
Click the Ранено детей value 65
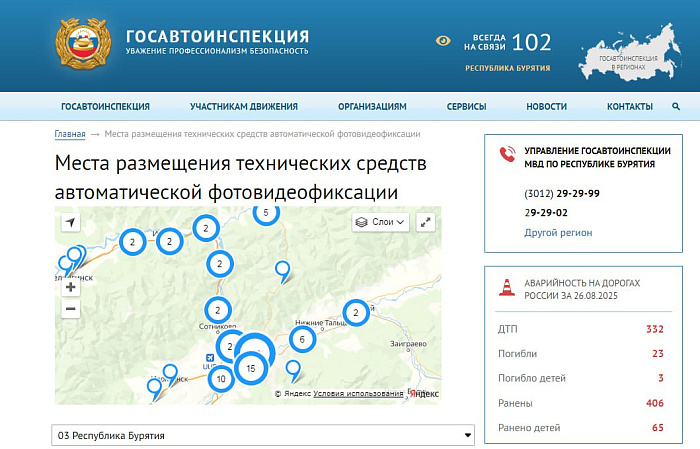(658, 428)
